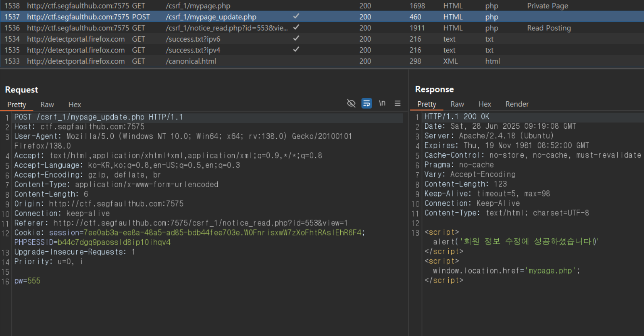Click the Accept-Encoding header in Request
The height and width of the screenshot is (336, 644).
pos(87,175)
